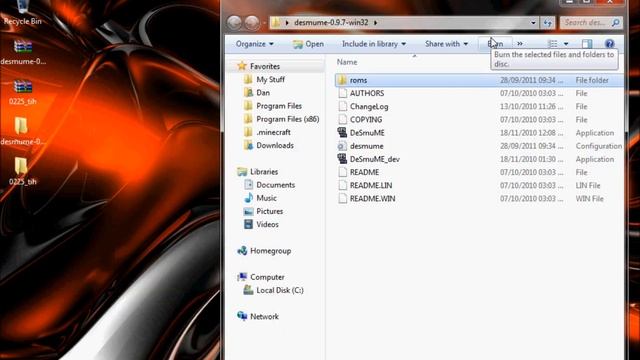Screen dimensions: 640x360
Task: Open the address bar history dropdown
Action: click(x=533, y=22)
